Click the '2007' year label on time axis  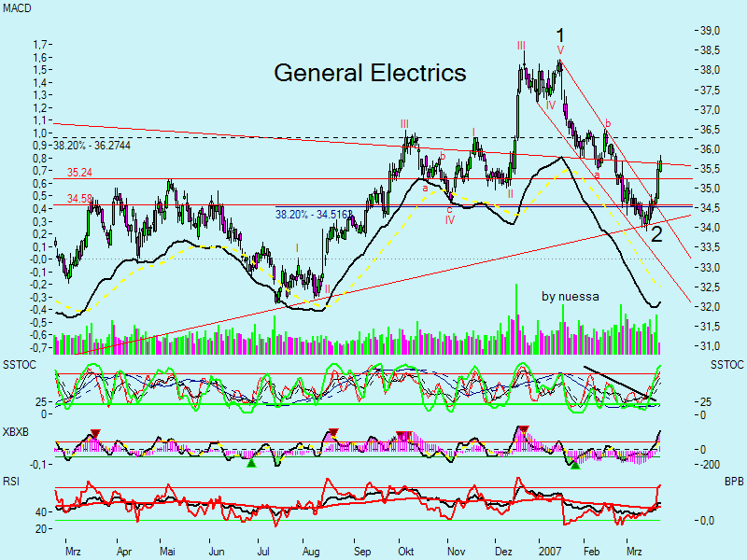point(550,552)
